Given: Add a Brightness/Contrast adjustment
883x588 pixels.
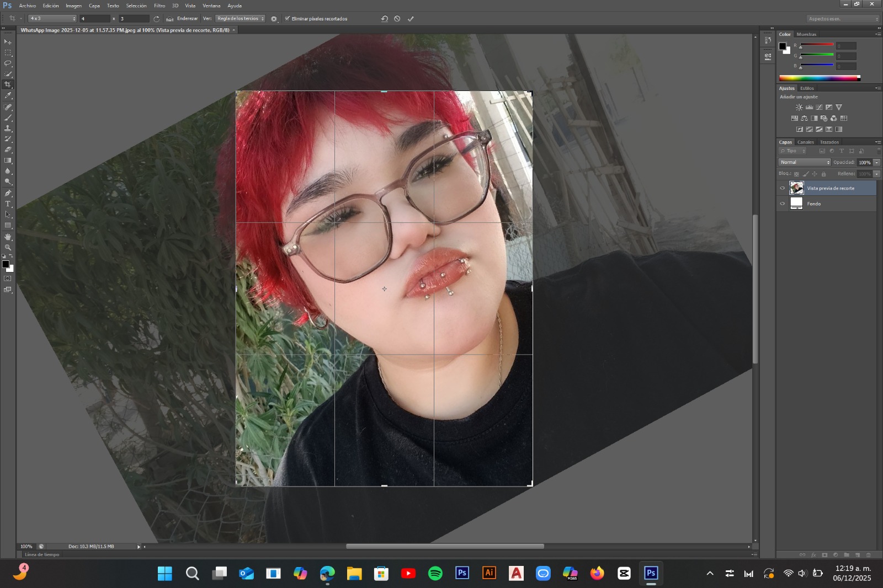Looking at the screenshot, I should click(799, 108).
